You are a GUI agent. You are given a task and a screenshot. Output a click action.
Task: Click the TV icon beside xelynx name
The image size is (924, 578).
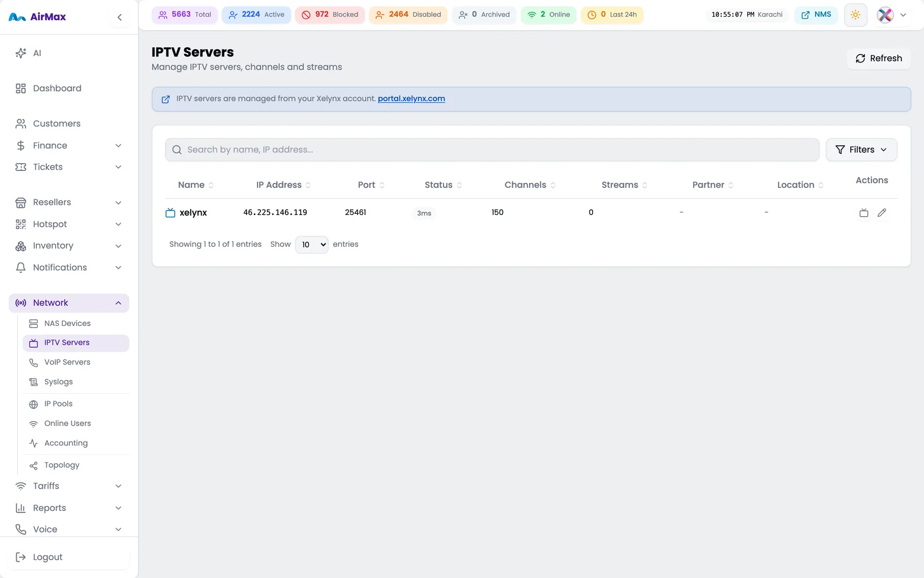pyautogui.click(x=170, y=213)
